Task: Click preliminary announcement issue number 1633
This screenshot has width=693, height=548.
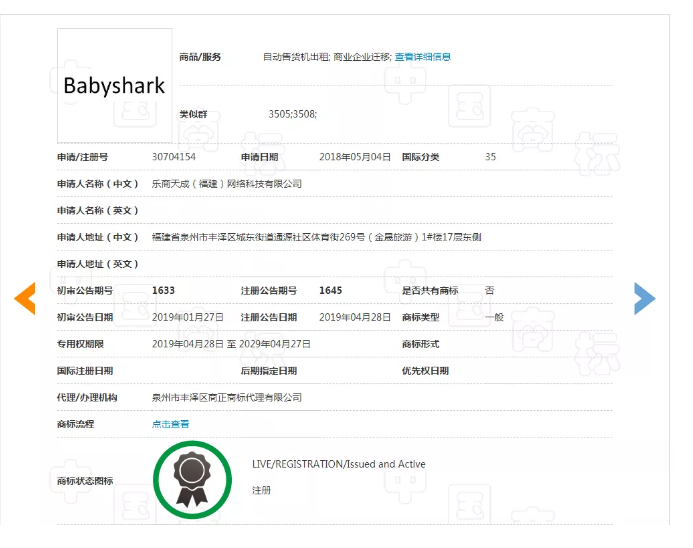Action: pyautogui.click(x=163, y=290)
